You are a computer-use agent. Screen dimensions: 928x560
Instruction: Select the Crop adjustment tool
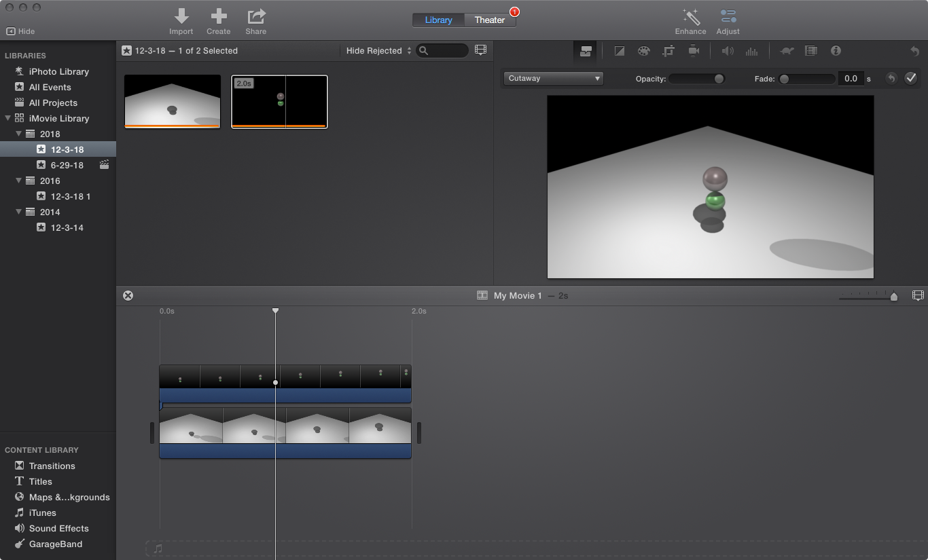670,50
